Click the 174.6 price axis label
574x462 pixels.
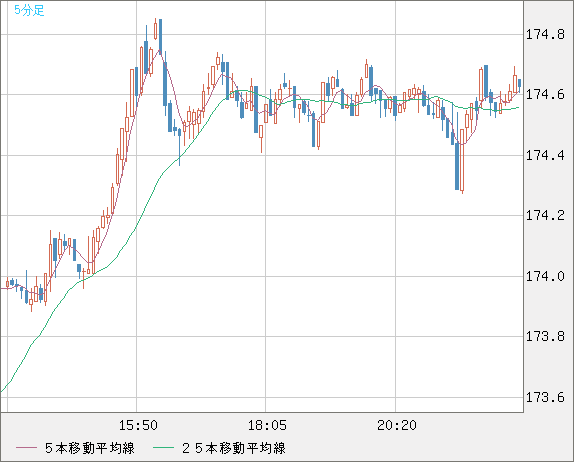(545, 95)
